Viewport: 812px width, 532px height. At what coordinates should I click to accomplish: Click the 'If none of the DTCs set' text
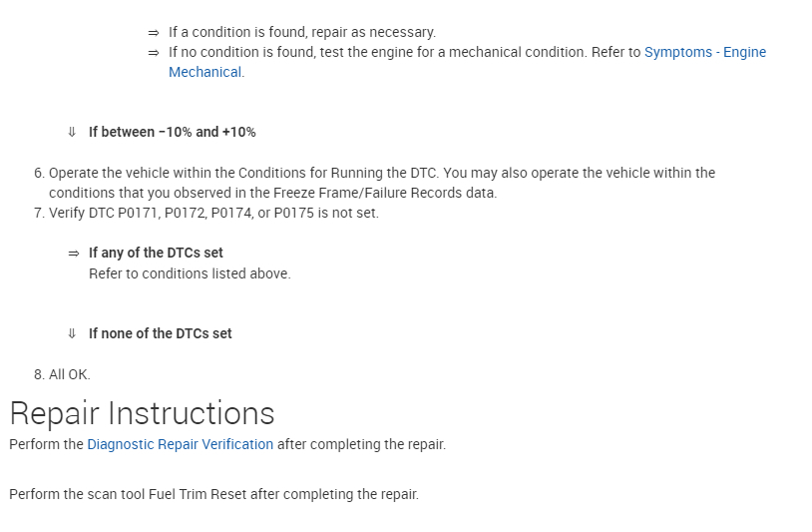pyautogui.click(x=160, y=333)
